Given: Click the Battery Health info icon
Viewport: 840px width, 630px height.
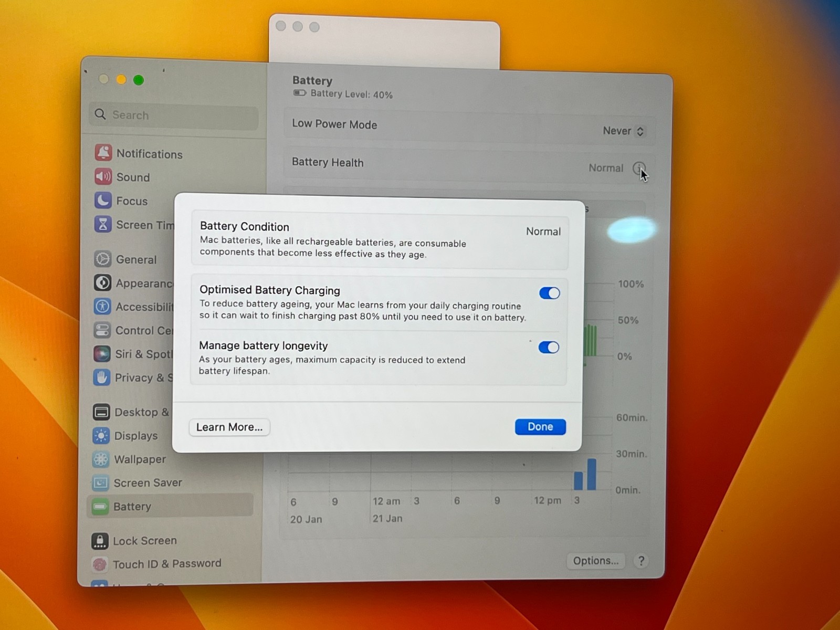Looking at the screenshot, I should click(638, 168).
